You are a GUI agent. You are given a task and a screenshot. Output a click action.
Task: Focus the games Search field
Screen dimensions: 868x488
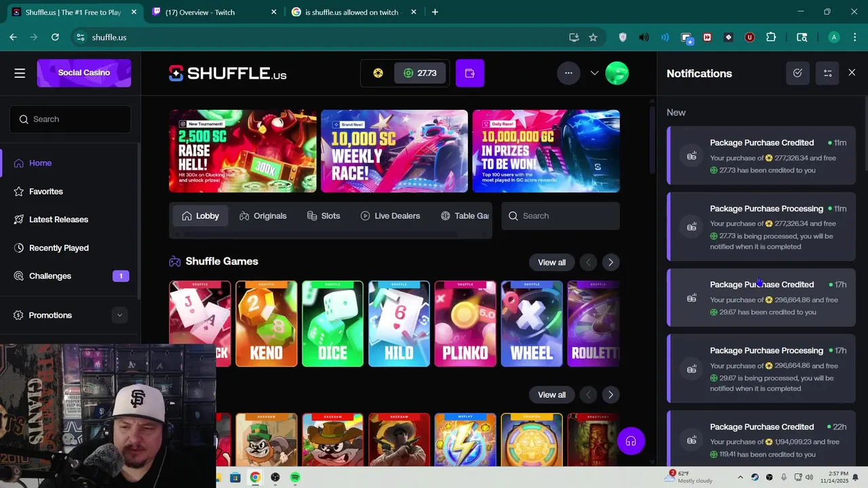pos(561,216)
